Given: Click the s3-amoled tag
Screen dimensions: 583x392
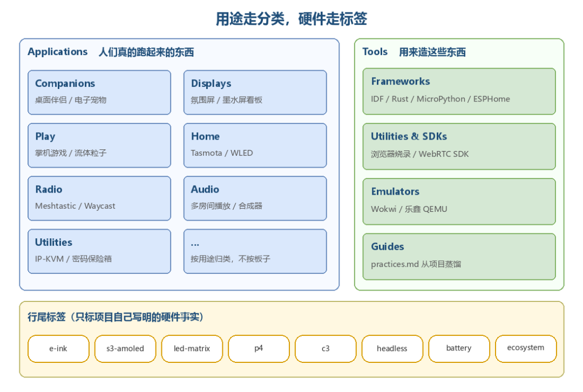Looking at the screenshot, I should pyautogui.click(x=125, y=348).
